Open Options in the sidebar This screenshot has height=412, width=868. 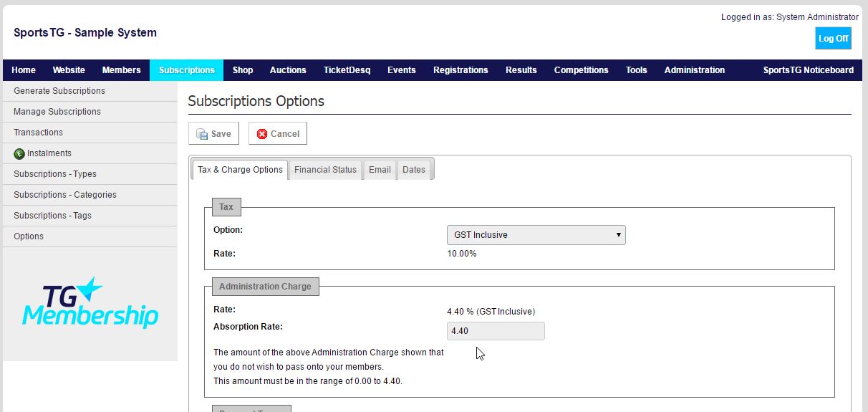[x=90, y=236]
